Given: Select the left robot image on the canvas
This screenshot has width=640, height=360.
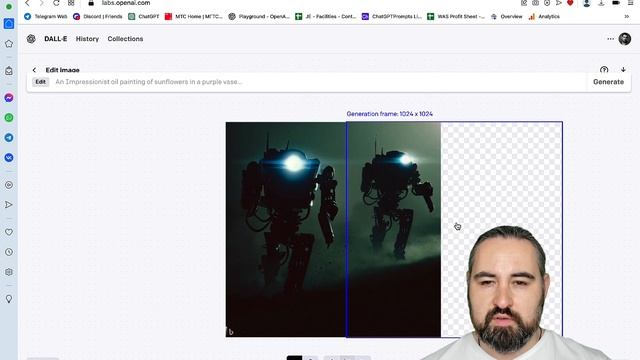Looking at the screenshot, I should pyautogui.click(x=286, y=229).
